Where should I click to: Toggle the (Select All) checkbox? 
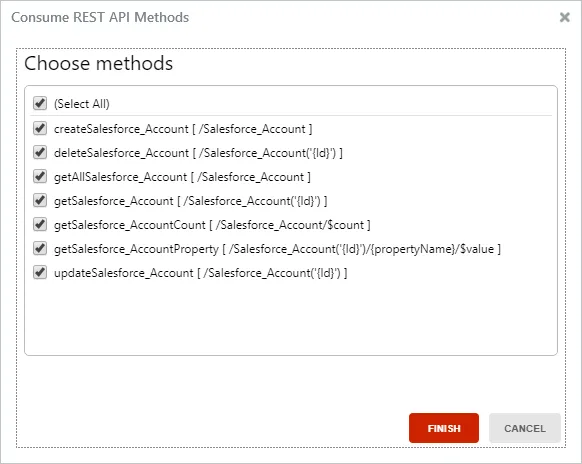(40, 103)
